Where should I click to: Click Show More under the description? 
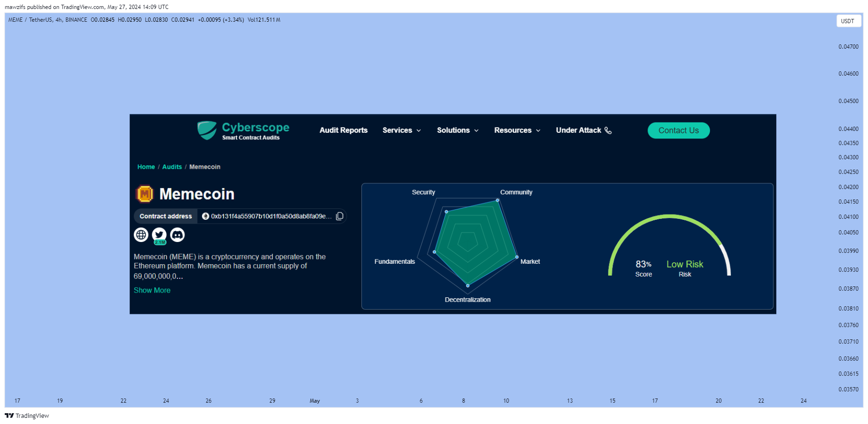tap(152, 290)
